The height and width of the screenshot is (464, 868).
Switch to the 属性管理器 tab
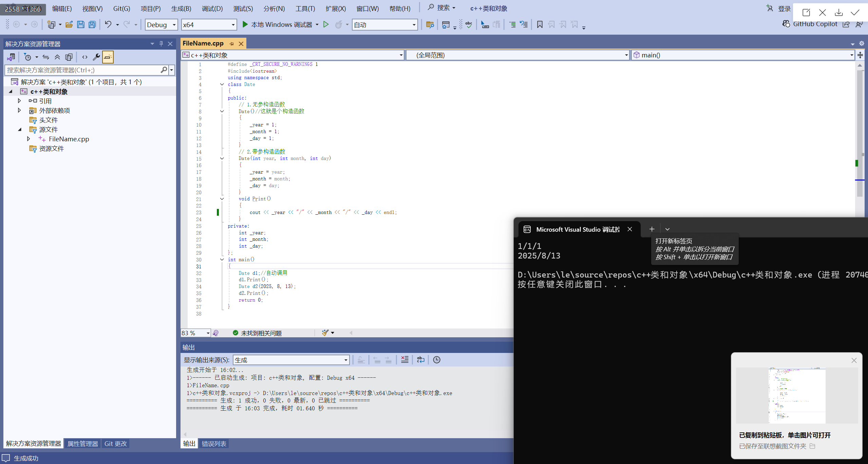pyautogui.click(x=82, y=444)
